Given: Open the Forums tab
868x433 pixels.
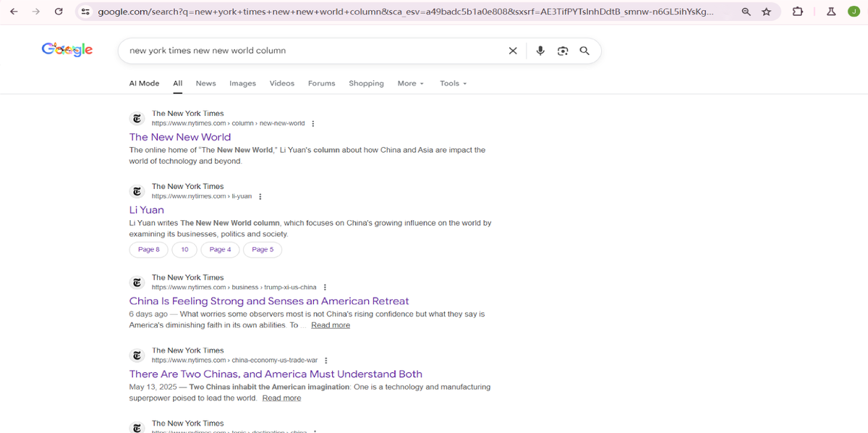Looking at the screenshot, I should 321,83.
